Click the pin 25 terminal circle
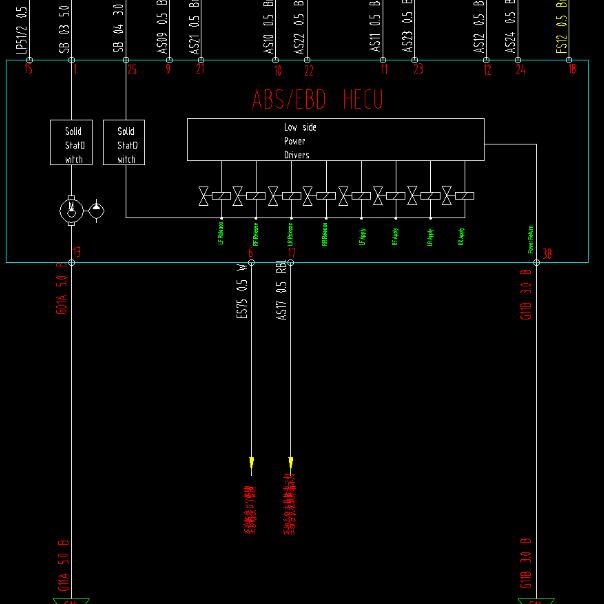Viewport: 604px width, 604px height. pos(126,60)
